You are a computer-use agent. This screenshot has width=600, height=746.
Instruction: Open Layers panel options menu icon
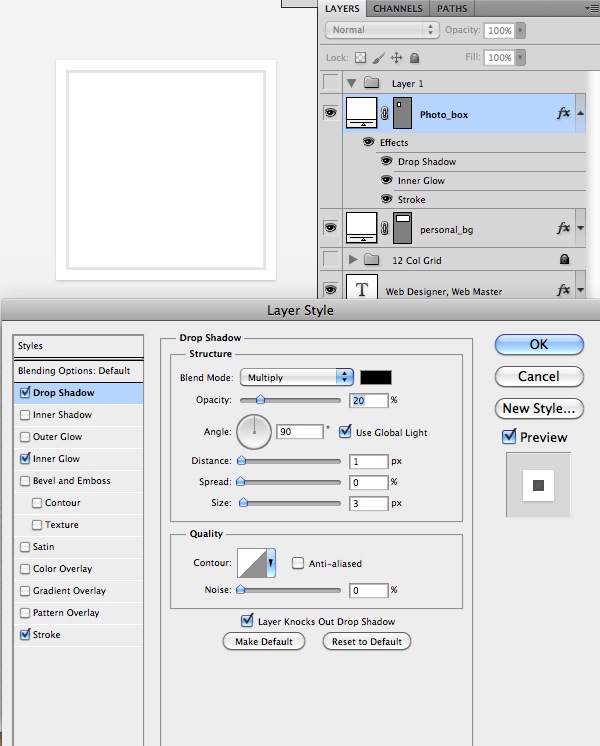click(592, 8)
